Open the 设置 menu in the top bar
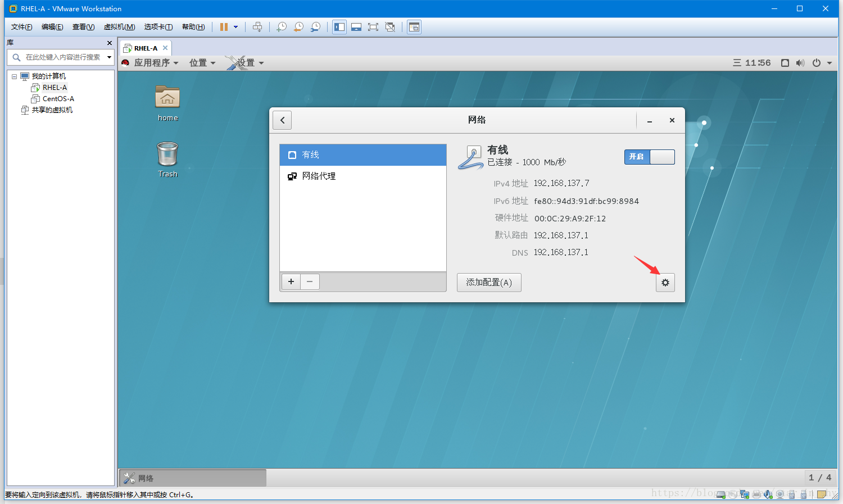Image resolution: width=843 pixels, height=504 pixels. coord(246,63)
